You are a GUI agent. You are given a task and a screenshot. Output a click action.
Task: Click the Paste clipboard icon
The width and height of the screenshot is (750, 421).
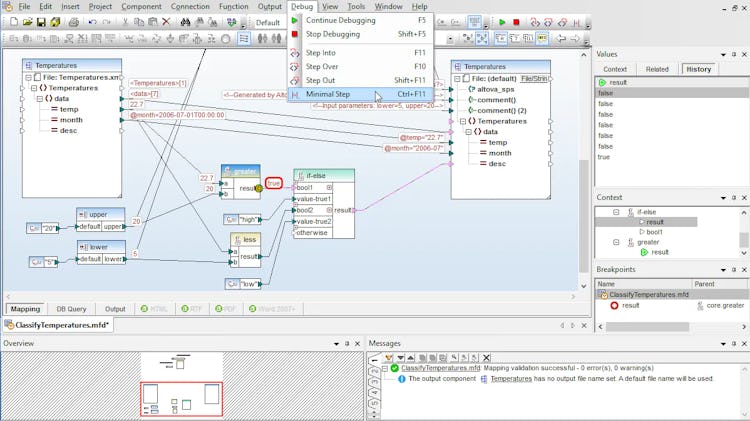click(x=153, y=22)
